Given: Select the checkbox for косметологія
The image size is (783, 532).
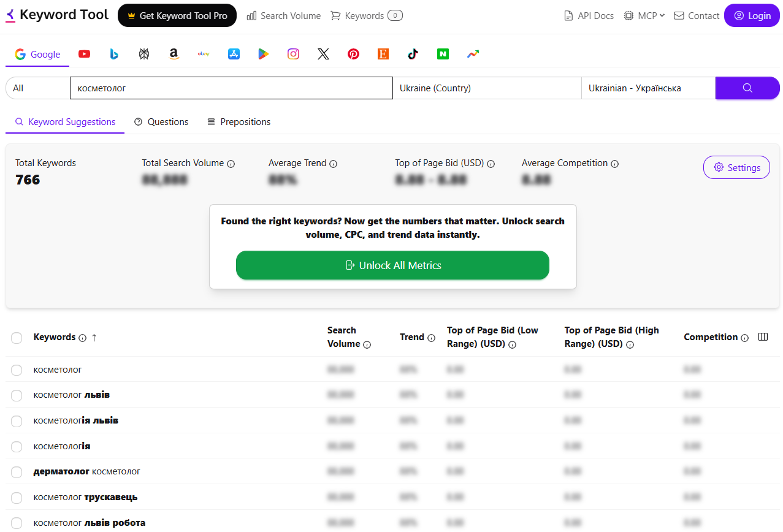Looking at the screenshot, I should coord(17,447).
